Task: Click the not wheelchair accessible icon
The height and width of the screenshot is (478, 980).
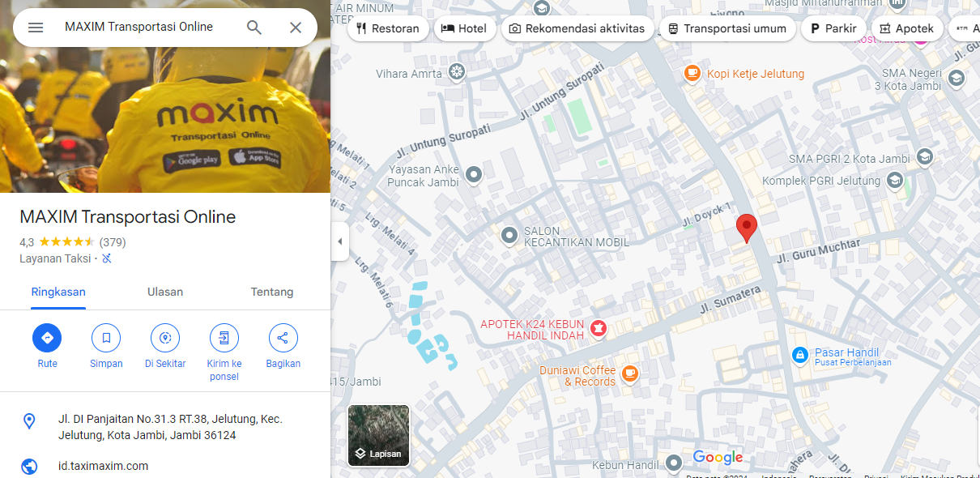Action: pos(106,258)
